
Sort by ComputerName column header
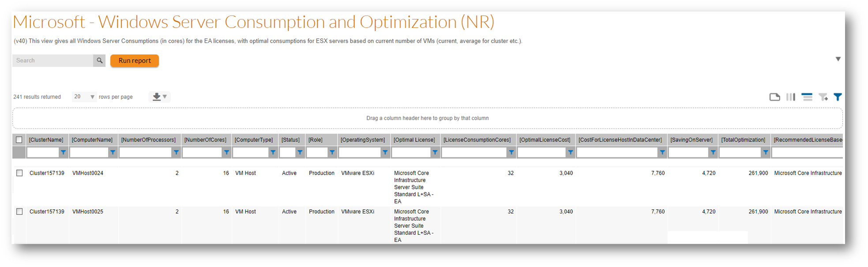[x=93, y=140]
